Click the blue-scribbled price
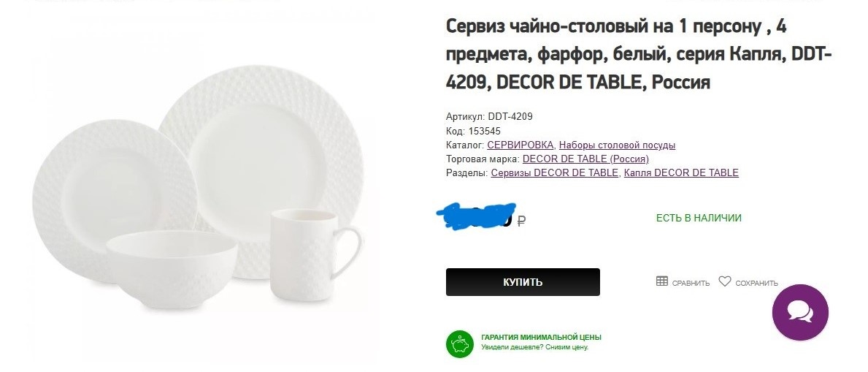Viewport: 868px width, 372px height. pyautogui.click(x=477, y=215)
